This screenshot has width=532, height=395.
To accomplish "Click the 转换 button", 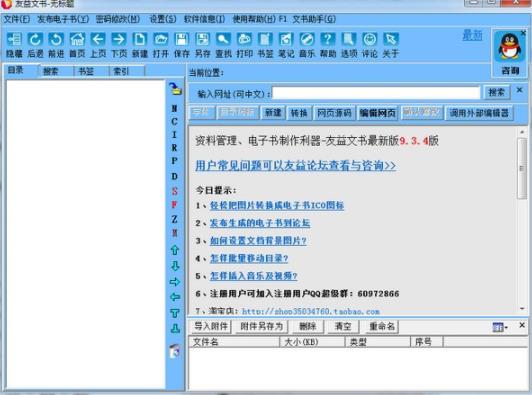I will click(299, 113).
